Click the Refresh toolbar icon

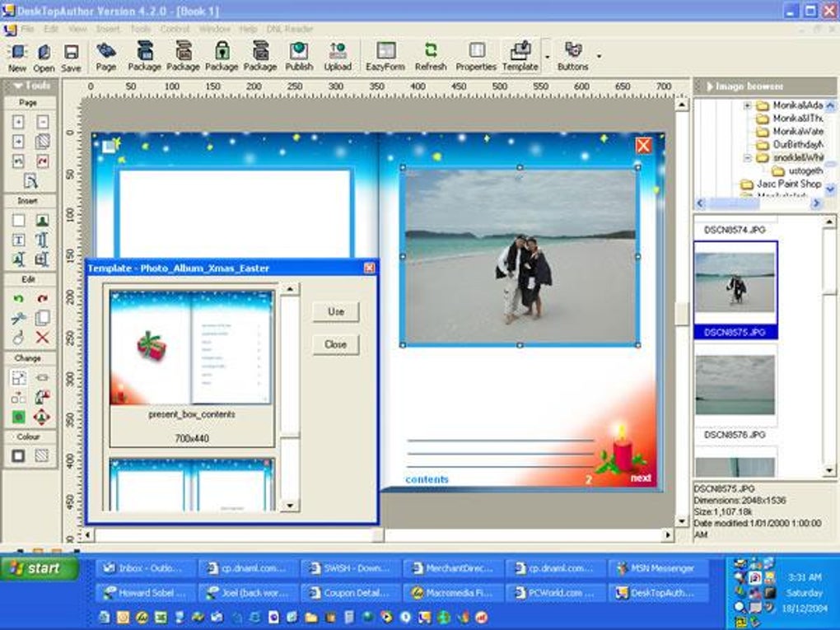431,57
